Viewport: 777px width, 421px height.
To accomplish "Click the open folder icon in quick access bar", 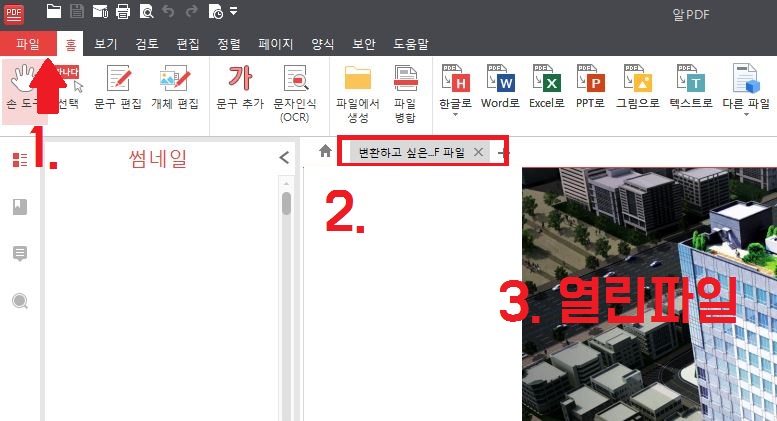I will click(54, 11).
